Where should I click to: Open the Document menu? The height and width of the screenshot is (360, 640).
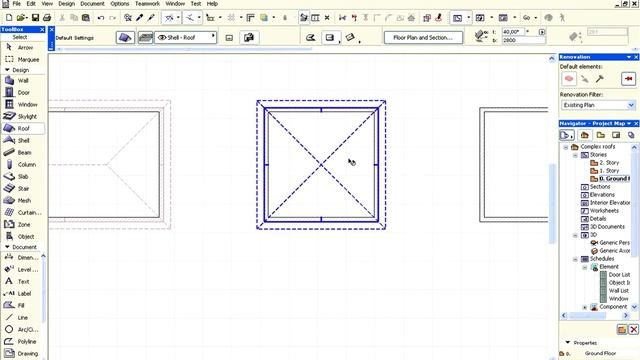click(x=92, y=4)
